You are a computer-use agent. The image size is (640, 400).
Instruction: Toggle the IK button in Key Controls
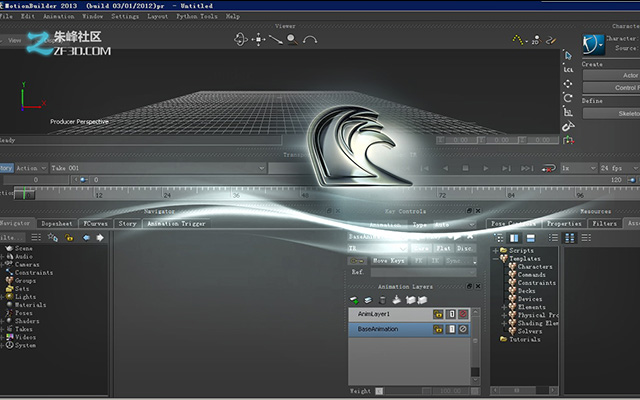pyautogui.click(x=435, y=260)
